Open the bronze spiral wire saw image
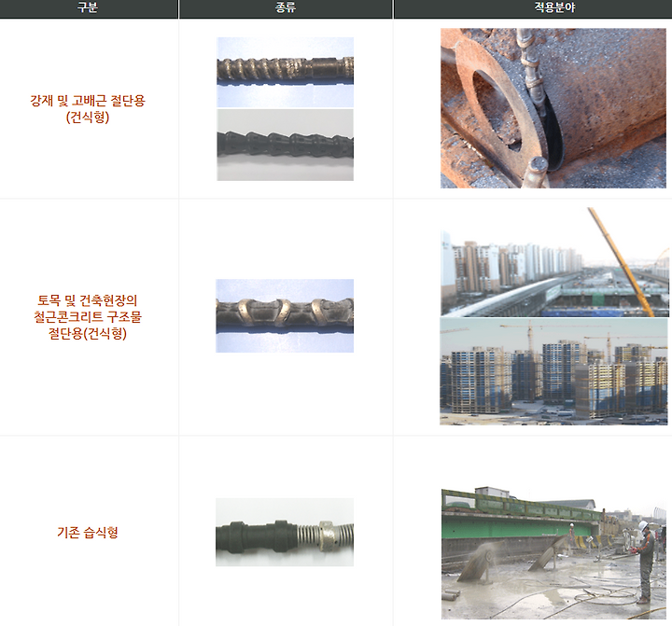The height and width of the screenshot is (626, 672). point(285,72)
